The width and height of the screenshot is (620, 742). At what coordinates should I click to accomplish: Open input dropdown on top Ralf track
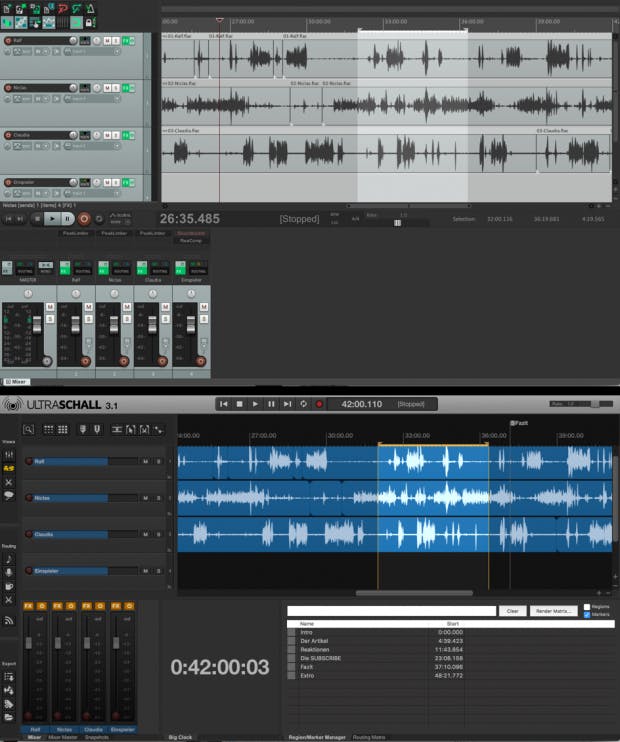pos(117,52)
